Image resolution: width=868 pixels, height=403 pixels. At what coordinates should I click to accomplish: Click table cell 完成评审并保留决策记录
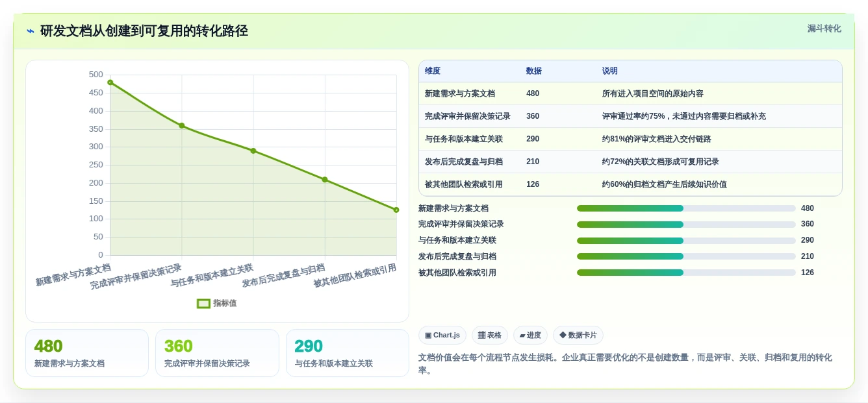pos(468,116)
